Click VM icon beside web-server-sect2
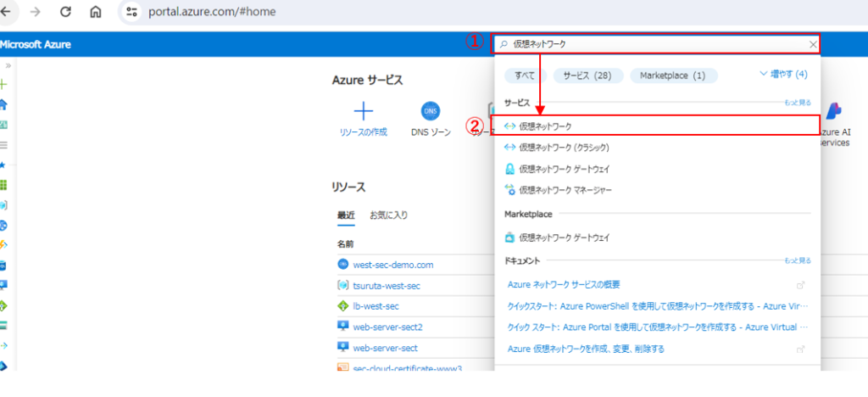The width and height of the screenshot is (868, 397). 342,326
